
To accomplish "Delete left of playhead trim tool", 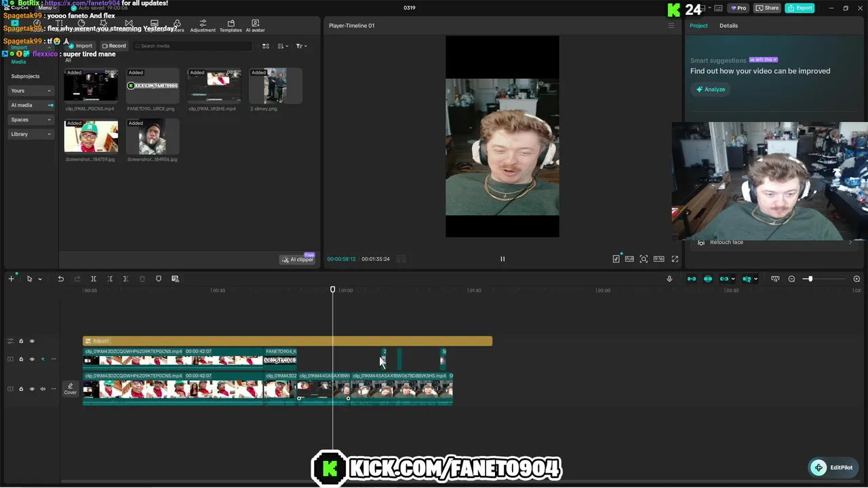I will pyautogui.click(x=110, y=279).
